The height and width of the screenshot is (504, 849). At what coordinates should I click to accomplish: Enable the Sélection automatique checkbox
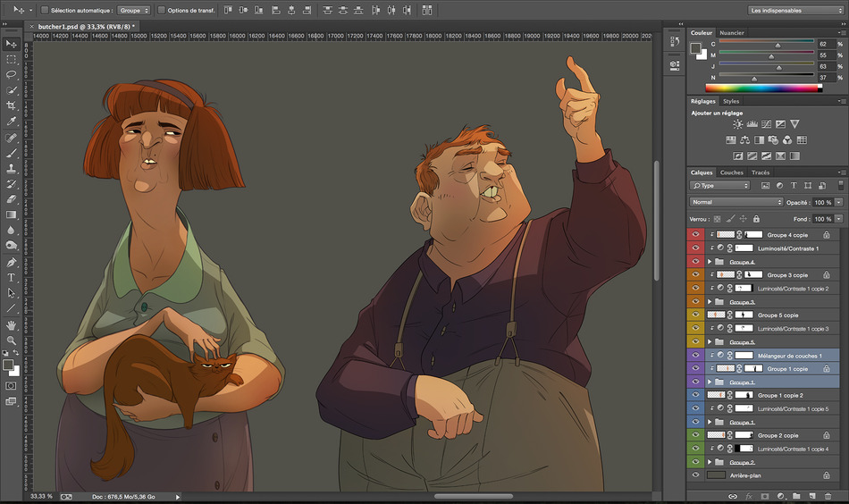[45, 11]
